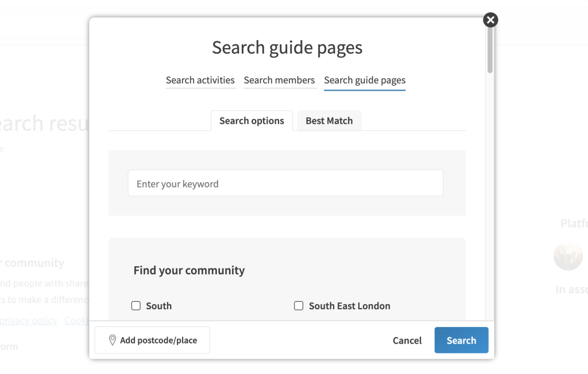The image size is (588, 374).
Task: Cancel the guide page search
Action: pyautogui.click(x=407, y=340)
